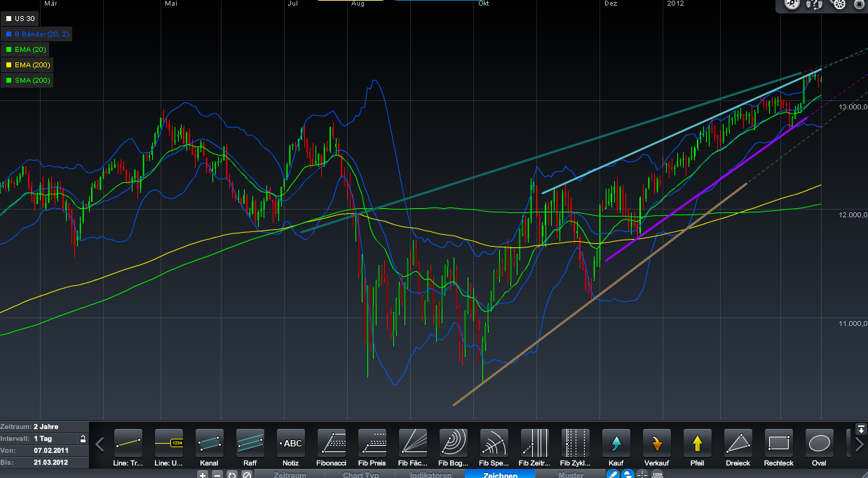
Task: Click the EMA (20) legend entry
Action: (x=26, y=50)
